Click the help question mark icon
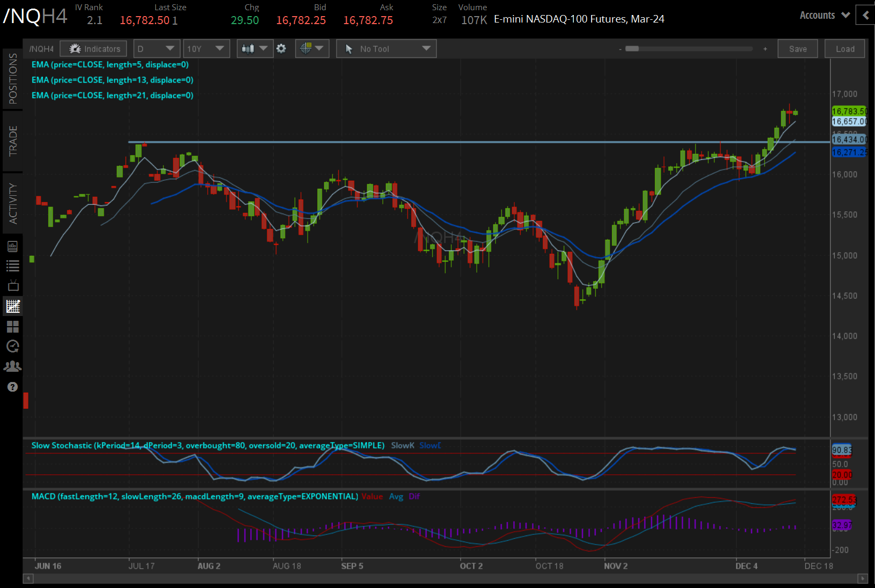Image resolution: width=875 pixels, height=588 pixels. coord(13,387)
